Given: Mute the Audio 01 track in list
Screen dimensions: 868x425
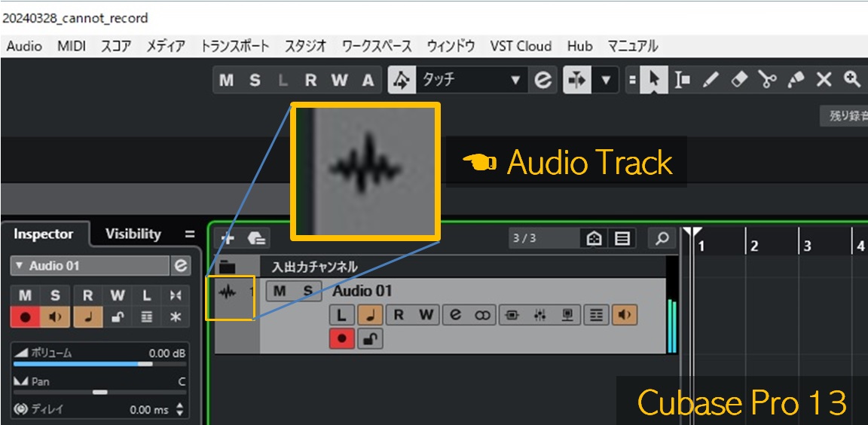Looking at the screenshot, I should (x=280, y=292).
